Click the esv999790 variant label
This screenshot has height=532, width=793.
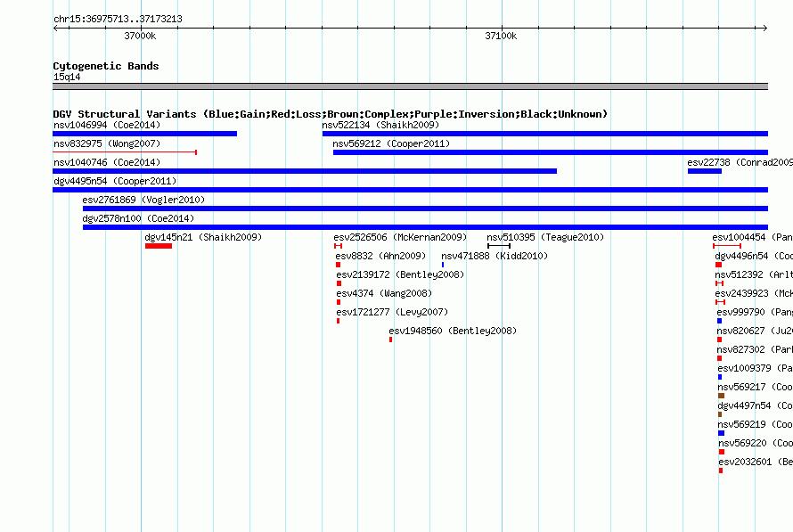click(x=755, y=312)
